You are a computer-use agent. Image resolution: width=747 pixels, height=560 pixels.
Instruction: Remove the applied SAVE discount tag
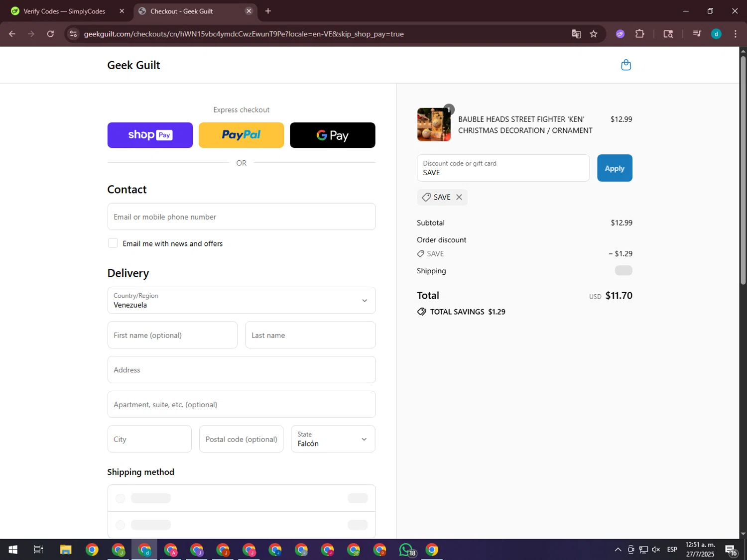(x=459, y=197)
